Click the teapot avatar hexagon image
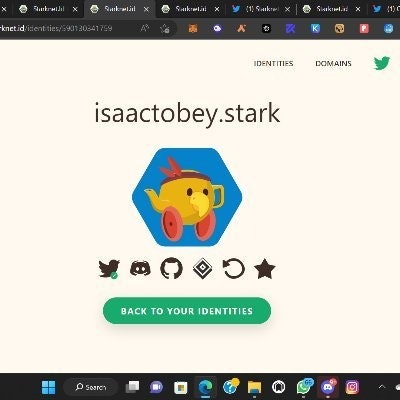 pos(187,197)
